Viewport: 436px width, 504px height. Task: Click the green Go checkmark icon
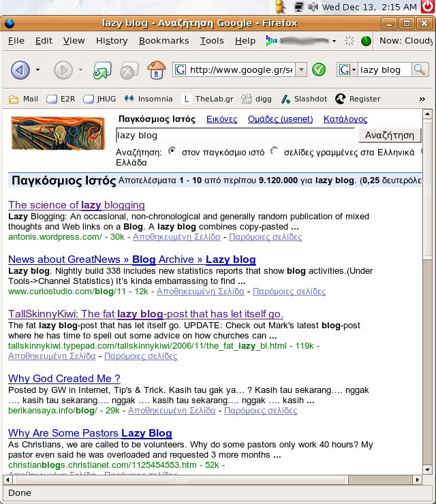(x=319, y=69)
